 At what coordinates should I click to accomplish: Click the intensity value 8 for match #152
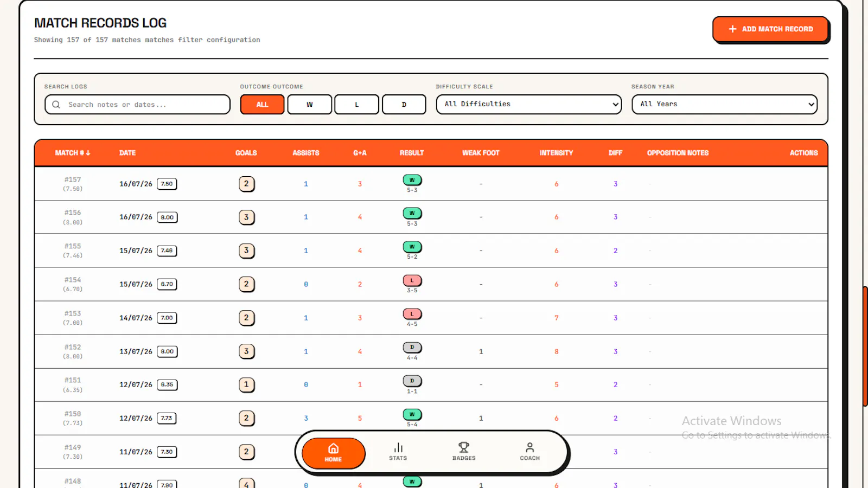tap(556, 351)
